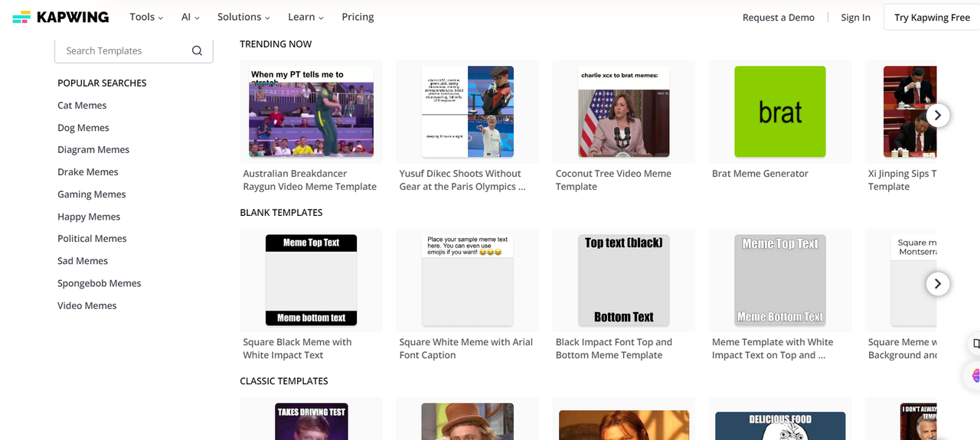
Task: Open Gaming Memes search
Action: 92,194
